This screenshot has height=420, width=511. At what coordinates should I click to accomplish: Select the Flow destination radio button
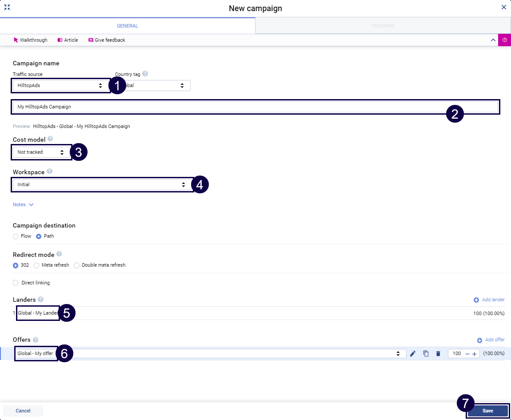click(16, 236)
